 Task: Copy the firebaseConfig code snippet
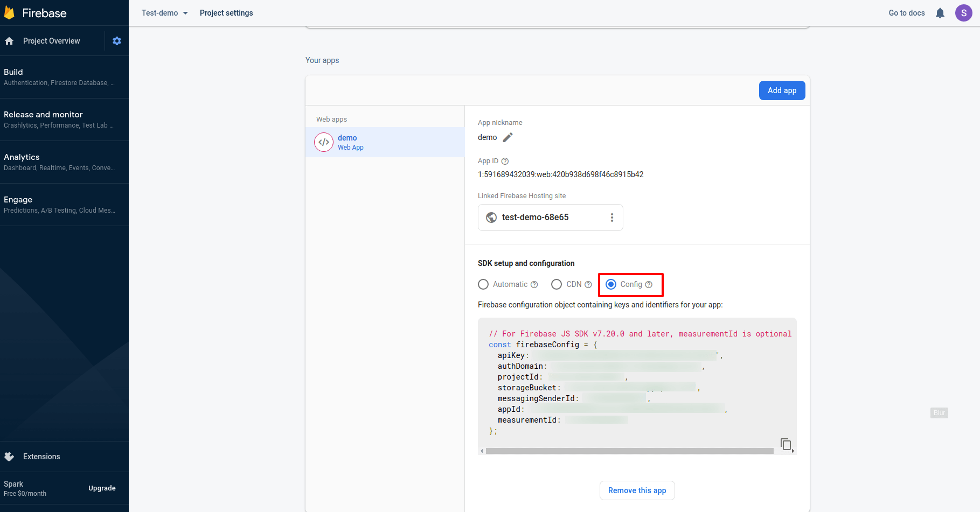(x=786, y=444)
